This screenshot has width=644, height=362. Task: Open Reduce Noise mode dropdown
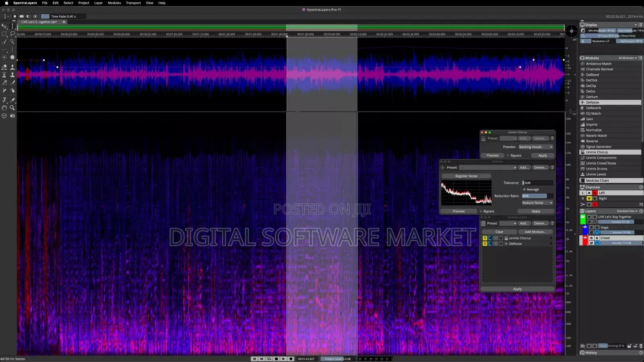(x=537, y=203)
